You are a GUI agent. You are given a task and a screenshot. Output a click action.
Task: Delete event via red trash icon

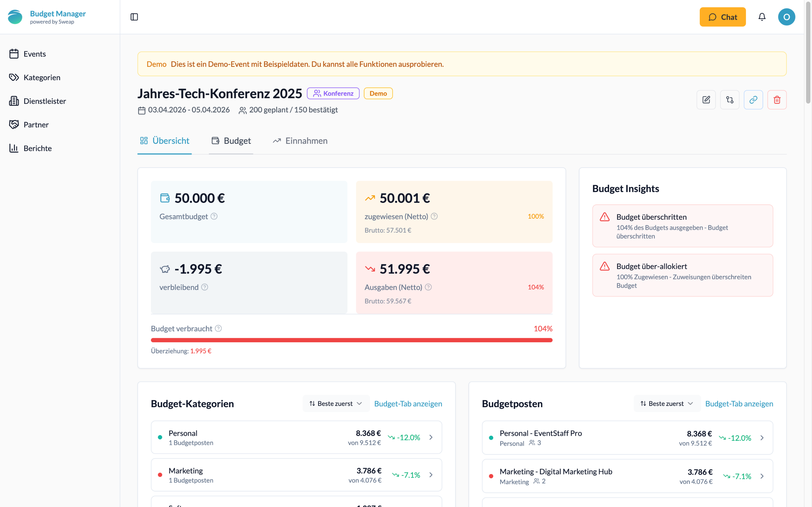click(x=777, y=99)
